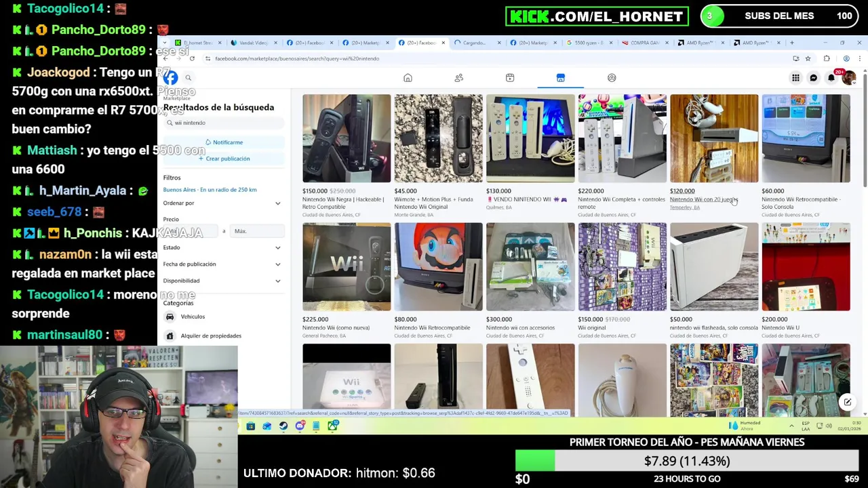Open the browser extensions puzzle icon
The width and height of the screenshot is (868, 488).
(x=827, y=58)
